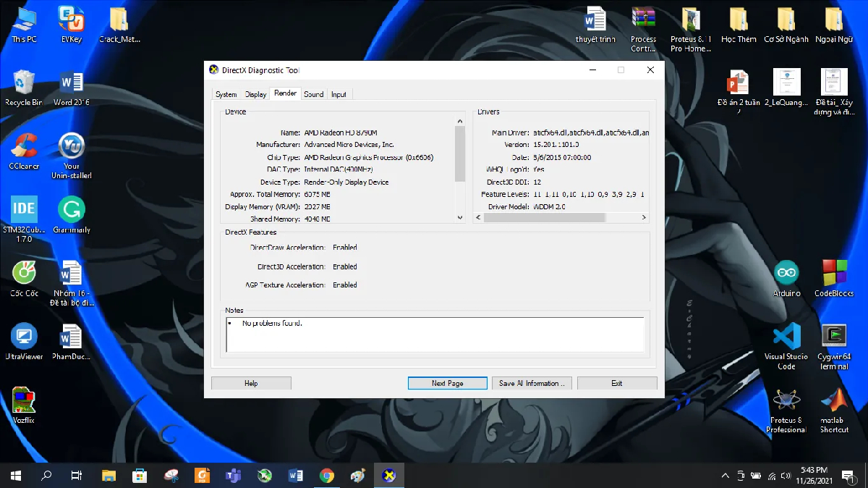Select the Visual Studio Code shortcut
868x488 pixels.
click(x=786, y=347)
